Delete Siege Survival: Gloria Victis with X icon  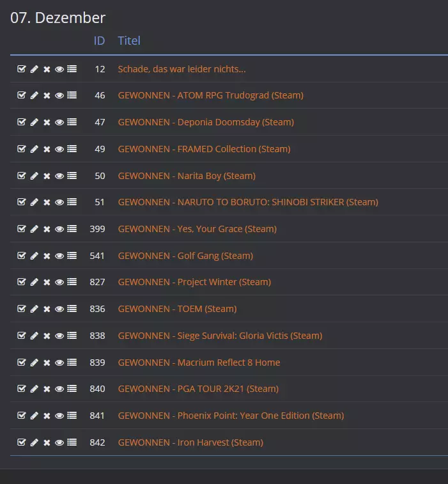(x=47, y=336)
